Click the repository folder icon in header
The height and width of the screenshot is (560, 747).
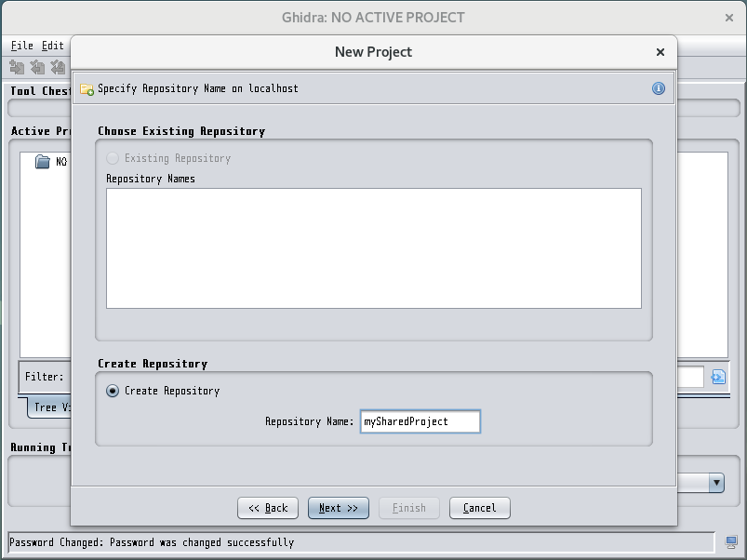[x=87, y=89]
